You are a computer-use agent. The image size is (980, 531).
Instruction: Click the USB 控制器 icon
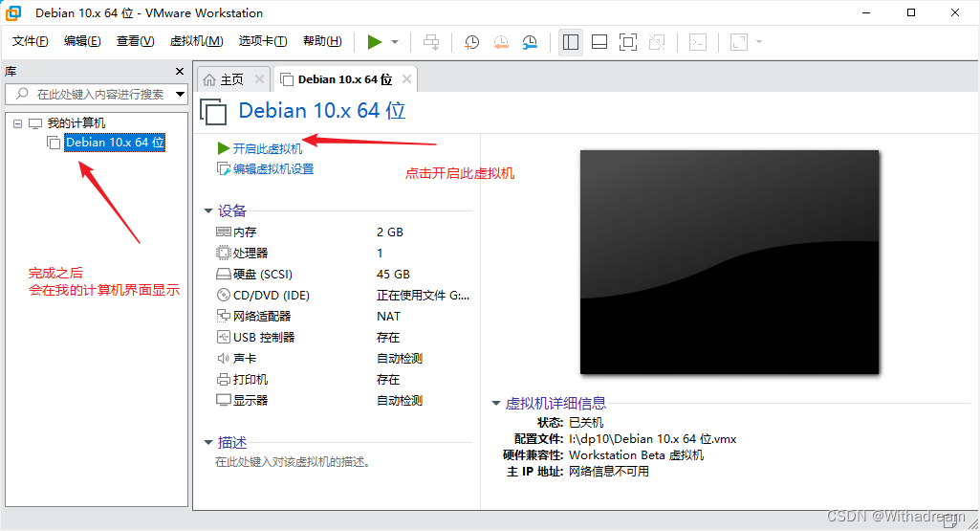click(x=223, y=337)
